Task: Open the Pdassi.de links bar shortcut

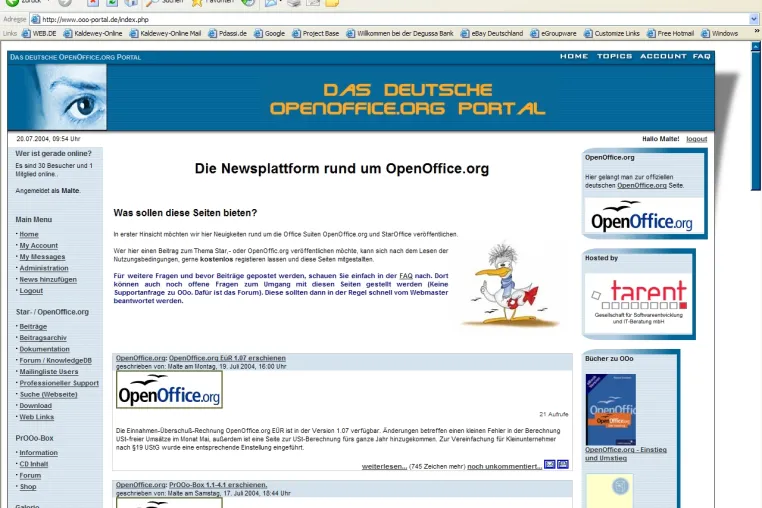Action: [227, 34]
